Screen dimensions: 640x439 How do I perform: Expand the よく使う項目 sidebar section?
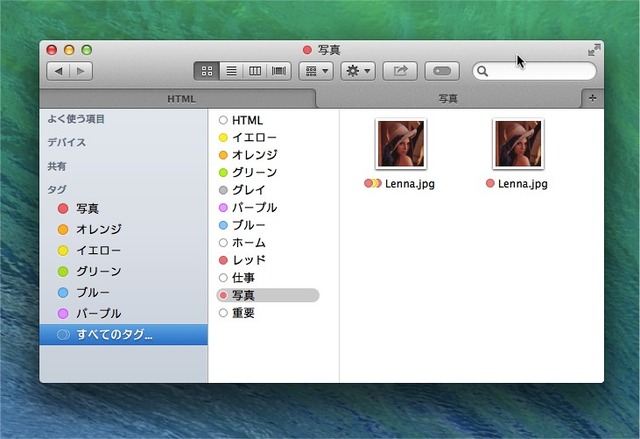coord(76,119)
